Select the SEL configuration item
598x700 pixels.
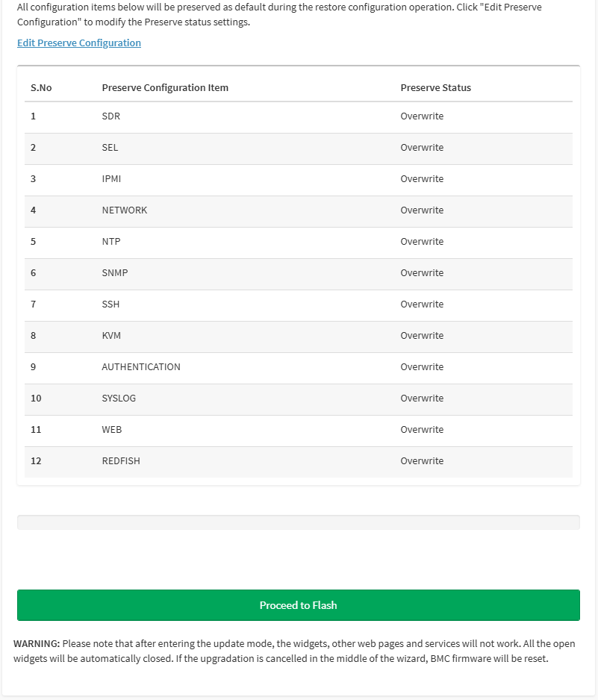(x=110, y=148)
